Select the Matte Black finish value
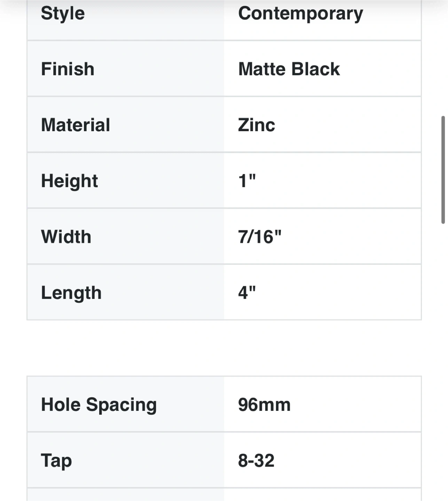Image resolution: width=448 pixels, height=501 pixels. [x=289, y=69]
